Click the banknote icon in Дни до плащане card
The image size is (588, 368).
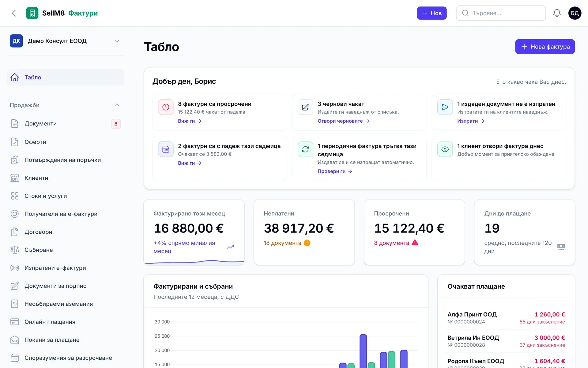(561, 247)
